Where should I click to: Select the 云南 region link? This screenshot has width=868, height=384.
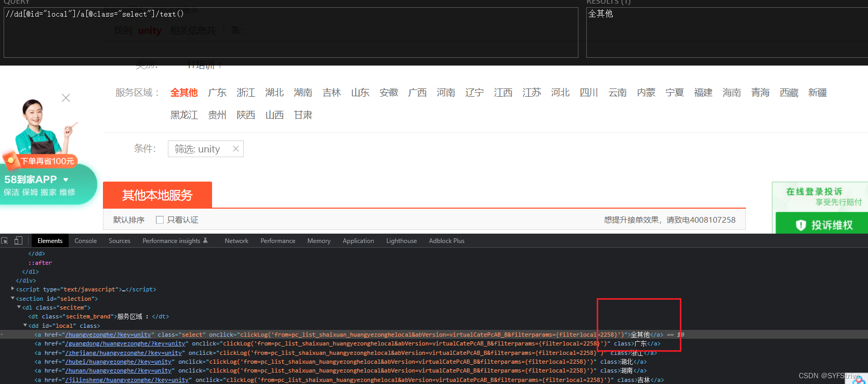(617, 93)
